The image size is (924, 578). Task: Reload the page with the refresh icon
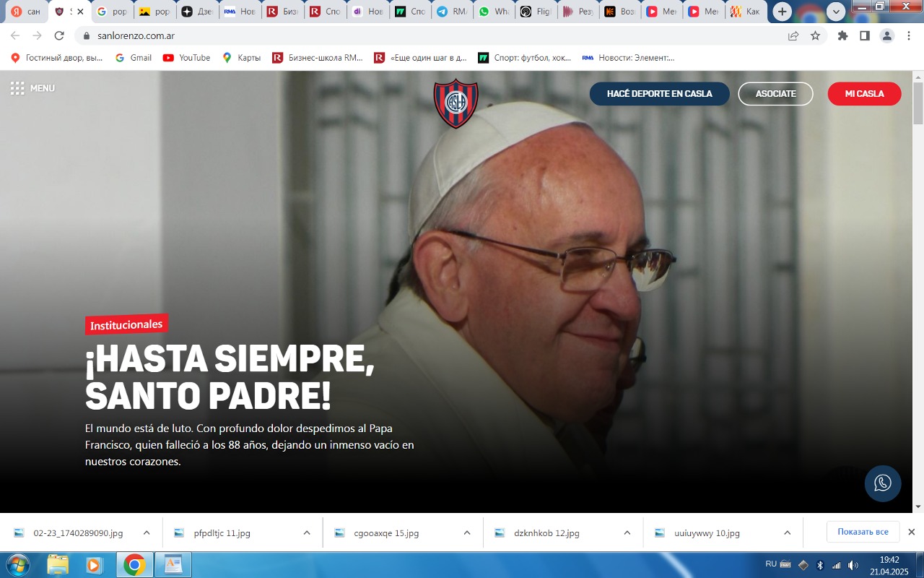[59, 35]
